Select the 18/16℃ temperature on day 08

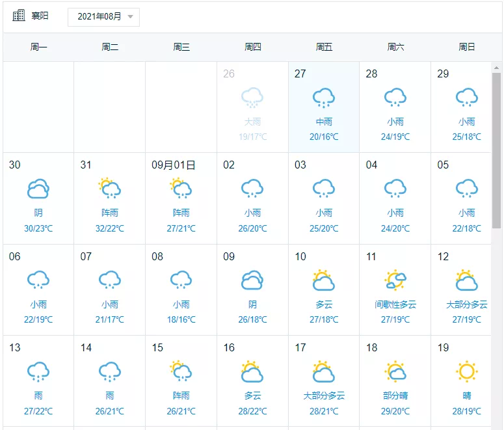tap(181, 319)
